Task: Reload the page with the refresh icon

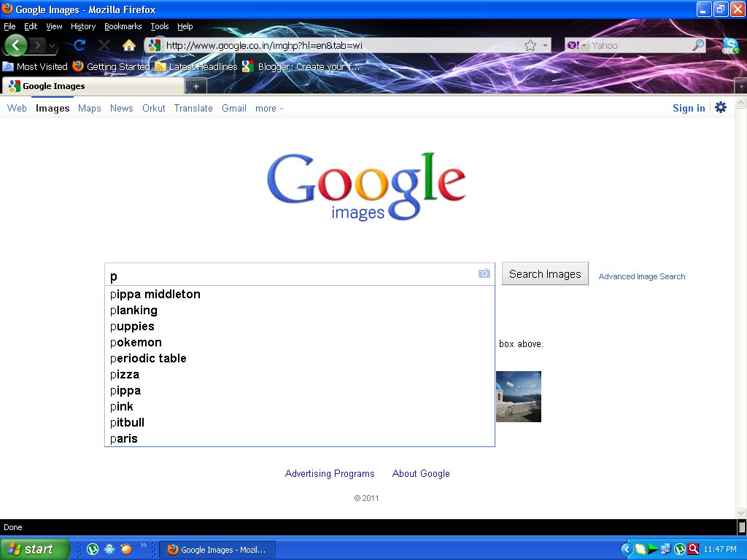Action: (80, 45)
